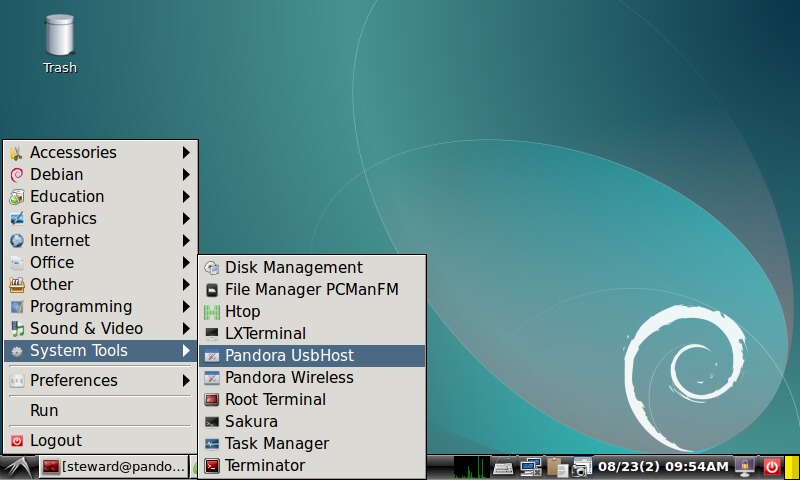Viewport: 800px width, 480px height.
Task: Click the Office category icon
Action: [17, 262]
